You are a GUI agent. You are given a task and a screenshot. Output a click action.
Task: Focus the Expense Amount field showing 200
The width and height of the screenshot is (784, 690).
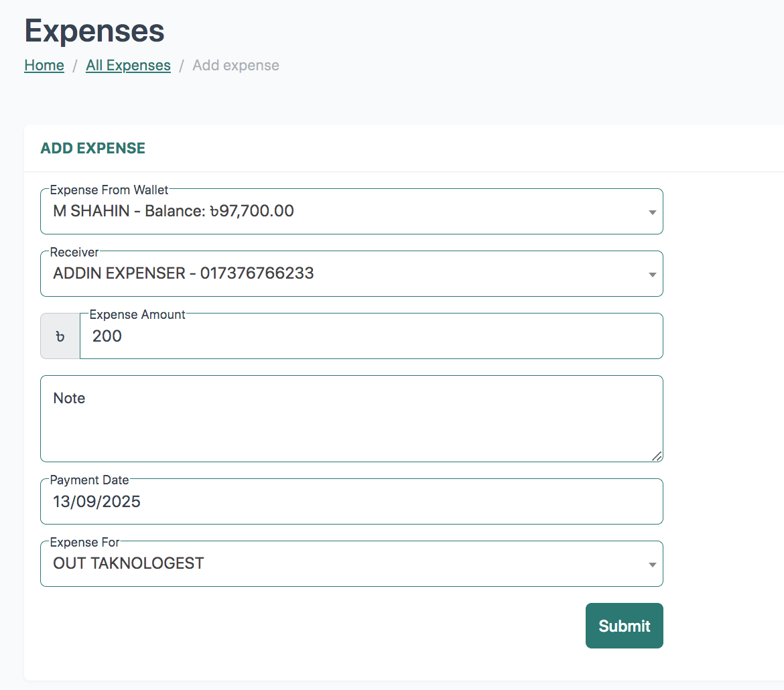click(x=369, y=337)
